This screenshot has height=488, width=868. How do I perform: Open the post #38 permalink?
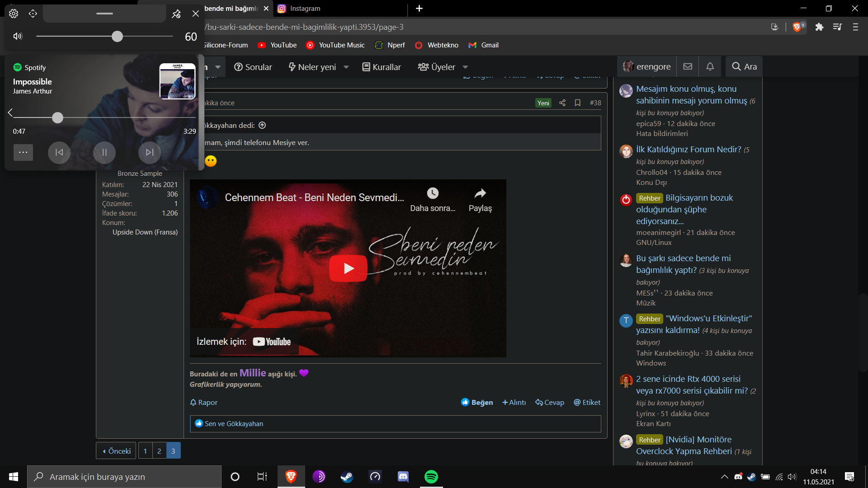[x=595, y=103]
